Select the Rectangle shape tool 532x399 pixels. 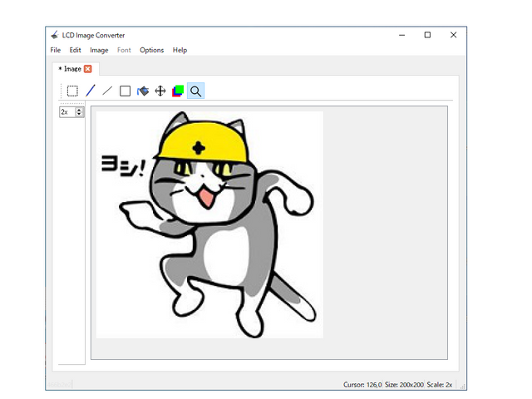point(126,91)
